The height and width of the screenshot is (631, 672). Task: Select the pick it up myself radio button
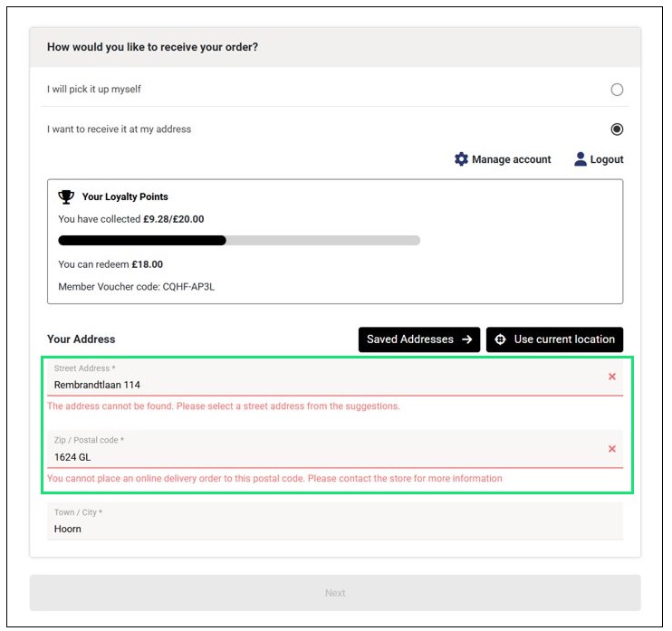617,90
